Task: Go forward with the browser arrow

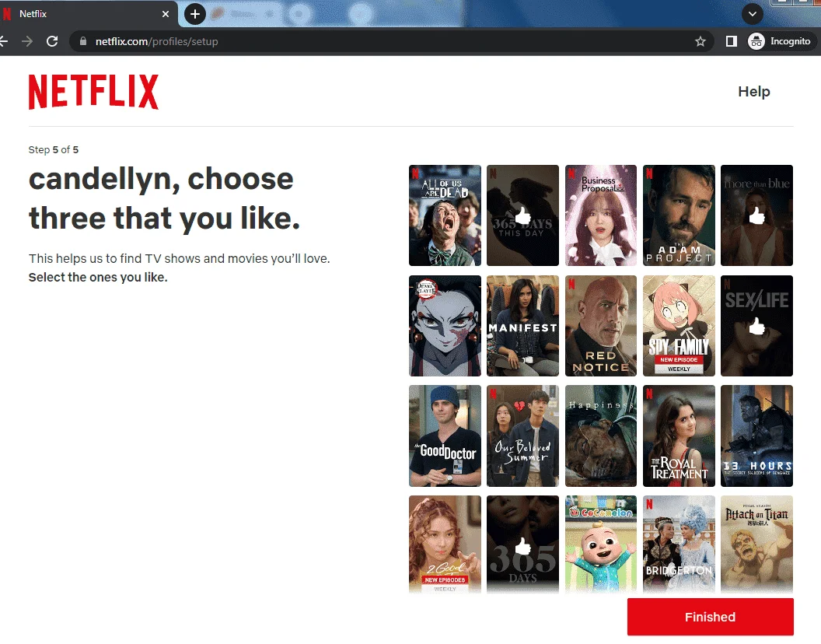Action: (x=27, y=41)
